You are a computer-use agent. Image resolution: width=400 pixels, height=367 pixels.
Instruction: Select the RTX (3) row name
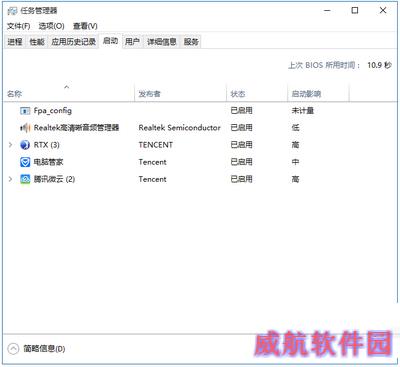(47, 145)
